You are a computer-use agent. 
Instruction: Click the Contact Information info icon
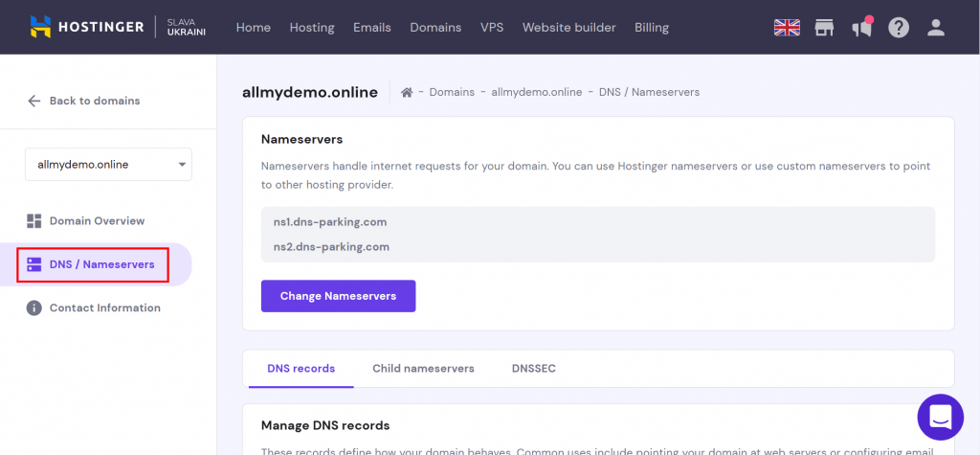tap(33, 307)
